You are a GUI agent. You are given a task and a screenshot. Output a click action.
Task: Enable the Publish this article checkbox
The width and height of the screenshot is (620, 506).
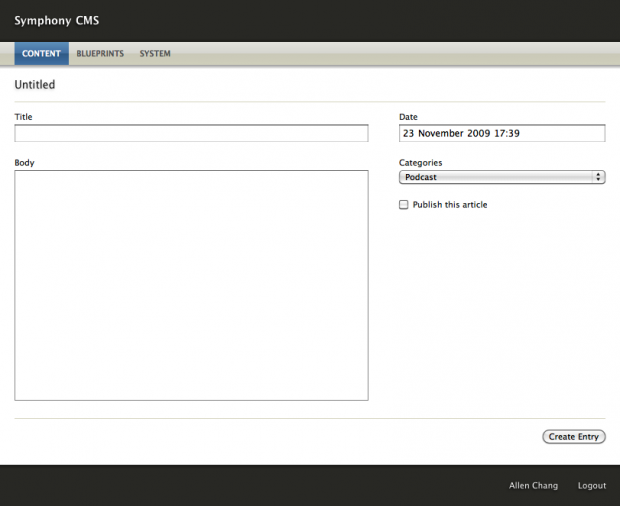tap(403, 204)
